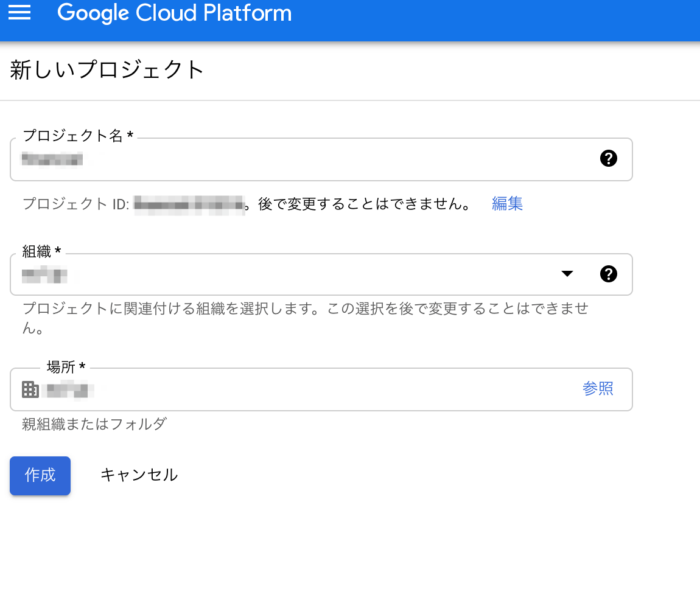Image resolution: width=700 pixels, height=600 pixels.
Task: Expand the 組織 dropdown arrow
Action: 567,274
